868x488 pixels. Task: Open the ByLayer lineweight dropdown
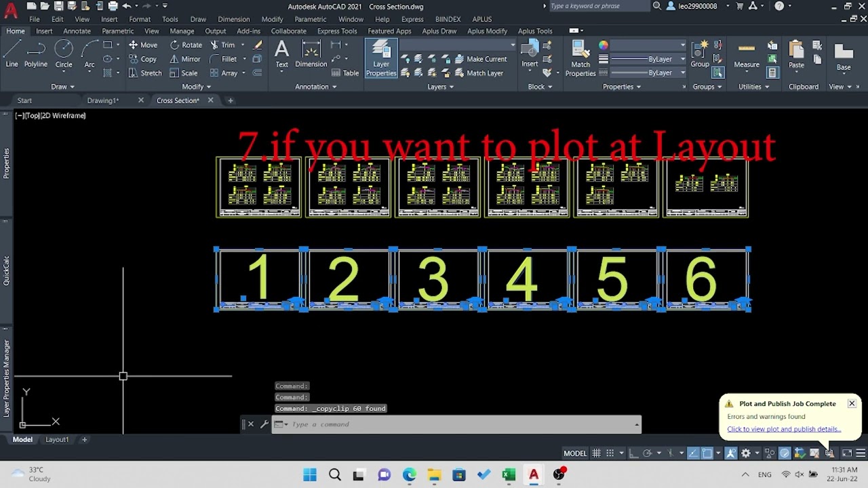coord(648,59)
